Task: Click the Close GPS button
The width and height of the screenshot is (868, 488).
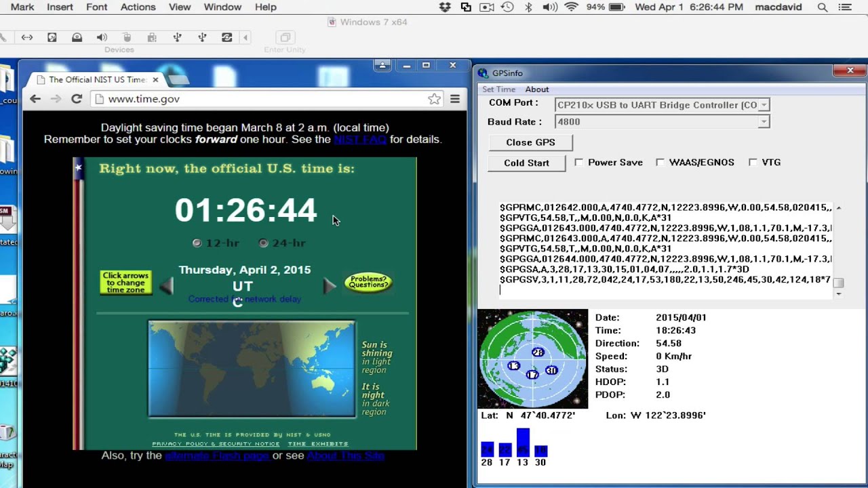Action: coord(530,142)
